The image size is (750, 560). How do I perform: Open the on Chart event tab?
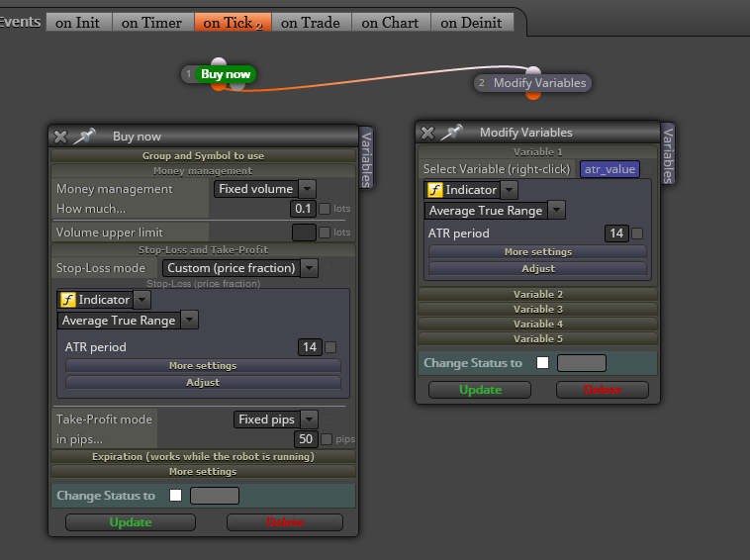(x=390, y=23)
